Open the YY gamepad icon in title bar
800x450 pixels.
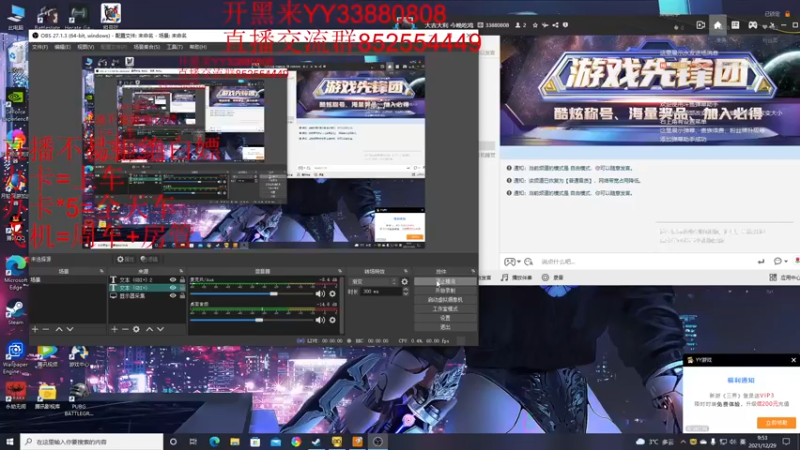[753, 25]
